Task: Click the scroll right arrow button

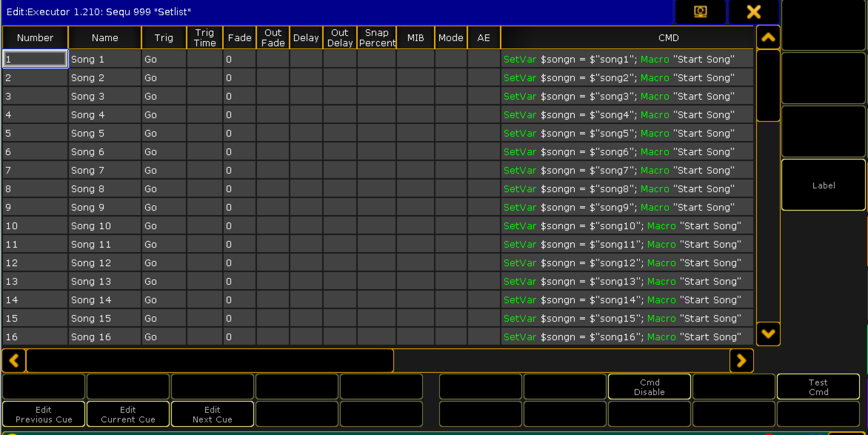Action: point(741,360)
